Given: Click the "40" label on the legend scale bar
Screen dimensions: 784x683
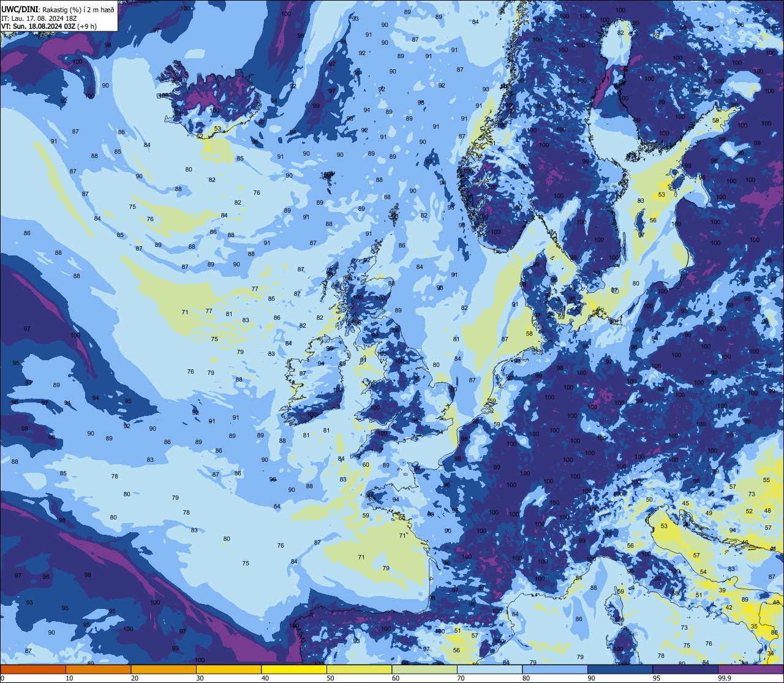Looking at the screenshot, I should [266, 678].
